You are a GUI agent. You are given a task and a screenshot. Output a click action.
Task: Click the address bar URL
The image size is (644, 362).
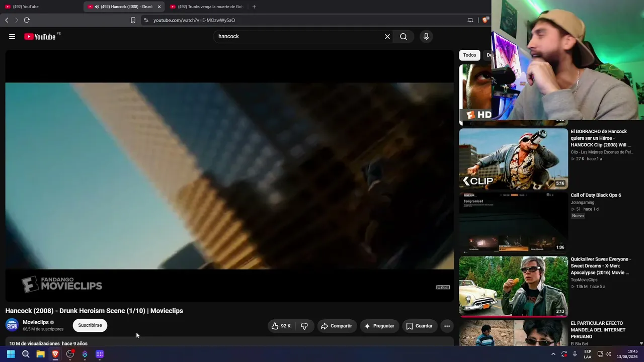click(194, 20)
